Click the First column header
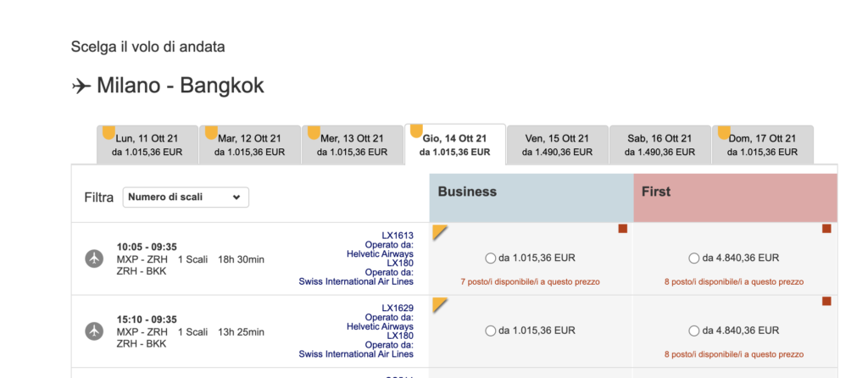The width and height of the screenshot is (868, 378). coord(735,198)
